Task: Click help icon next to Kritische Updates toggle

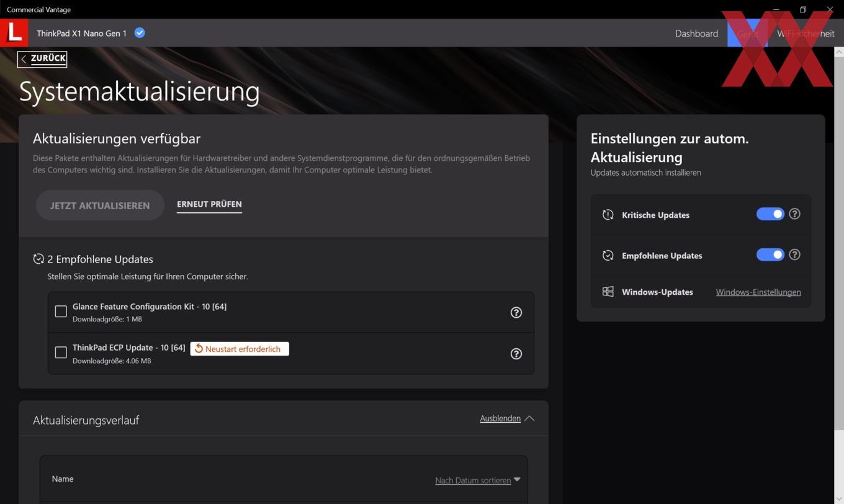Action: pyautogui.click(x=794, y=214)
